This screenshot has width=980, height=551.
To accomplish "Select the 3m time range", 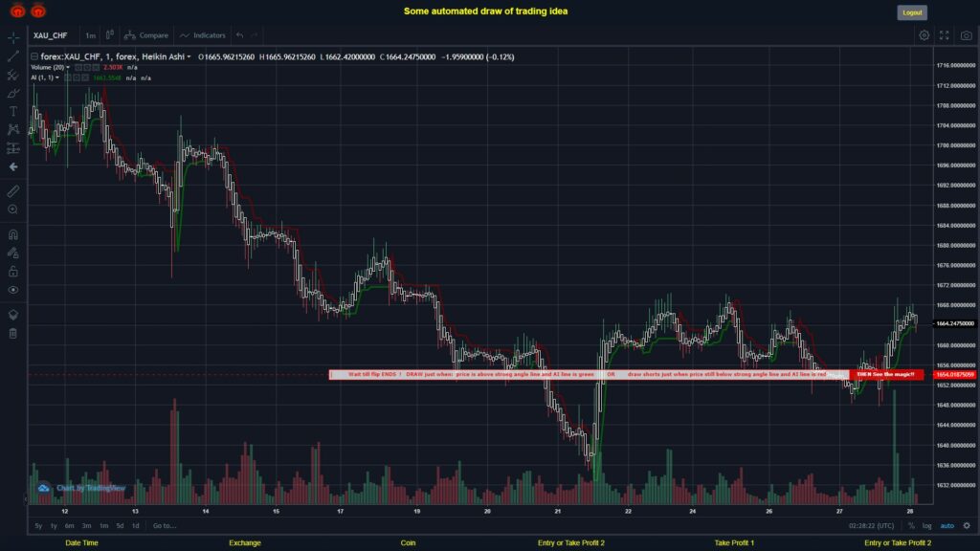I will [87, 526].
